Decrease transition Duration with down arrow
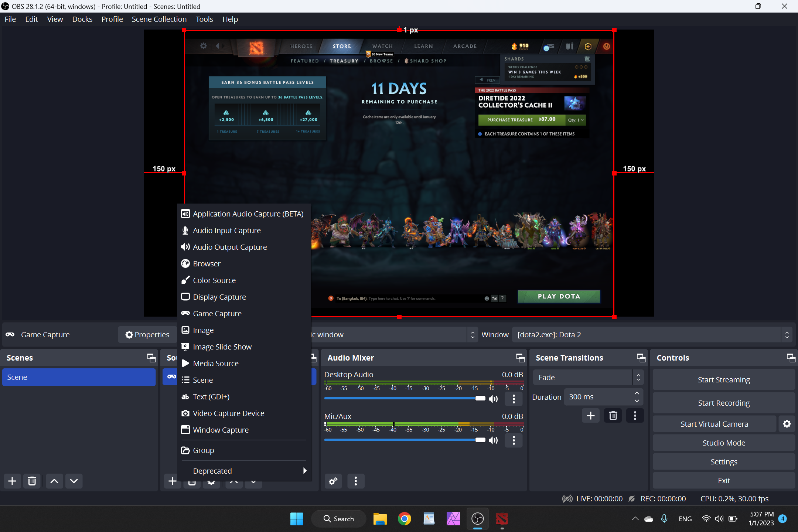This screenshot has height=532, width=798. [637, 401]
